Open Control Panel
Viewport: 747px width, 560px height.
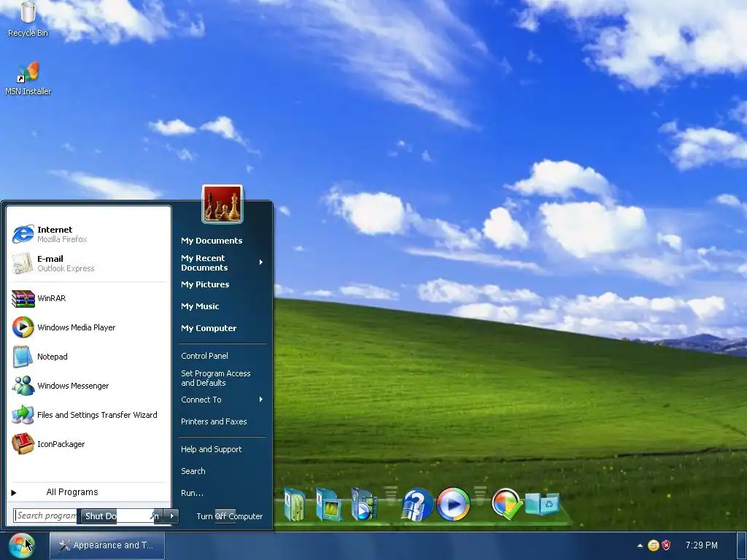[x=204, y=356]
